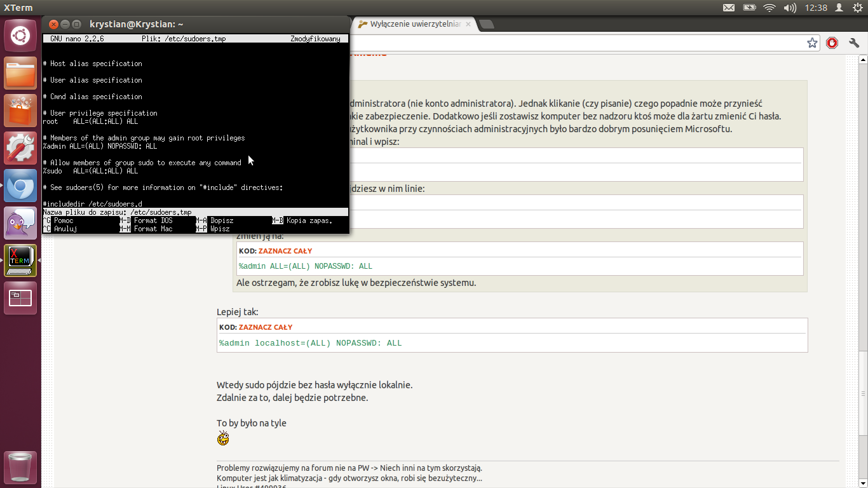
Task: Click ZAZNACZ CAŁY in the localhost code block
Action: click(265, 327)
